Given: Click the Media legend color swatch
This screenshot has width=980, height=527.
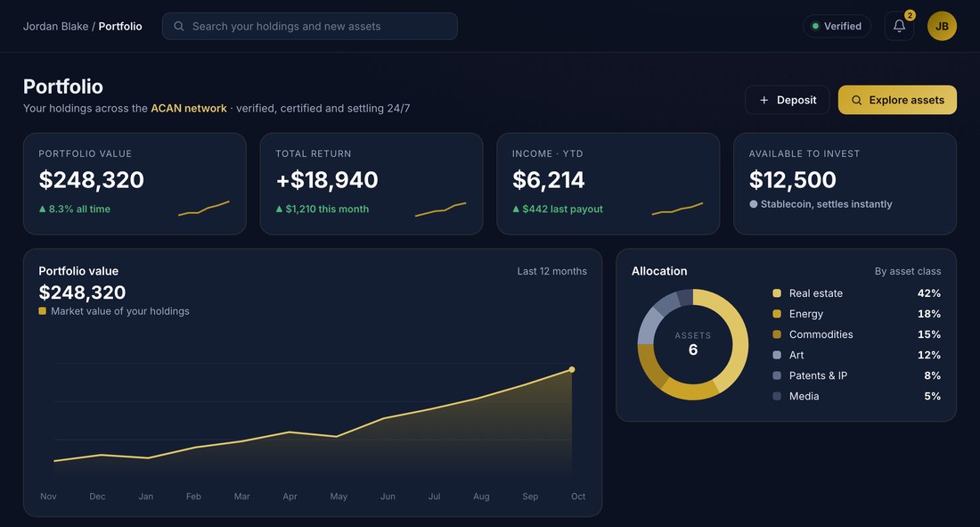Looking at the screenshot, I should tap(777, 396).
